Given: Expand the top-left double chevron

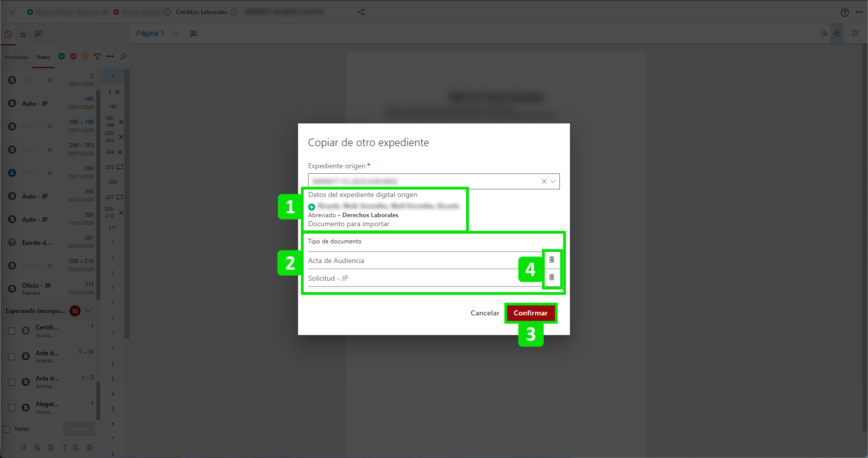Looking at the screenshot, I should point(13,12).
